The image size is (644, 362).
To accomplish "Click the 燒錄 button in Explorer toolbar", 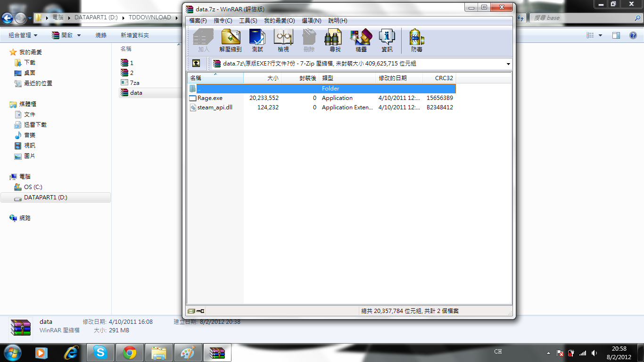I will pos(101,35).
